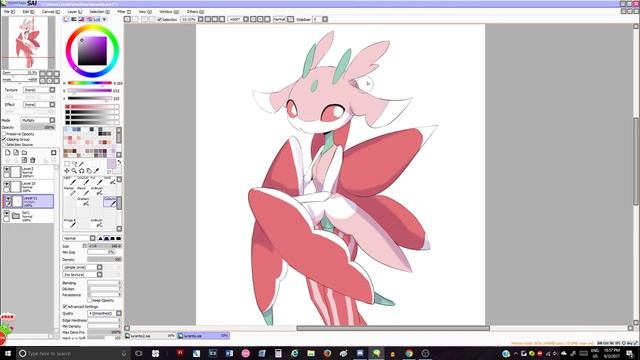Toggle Selection Source checkbox
The image size is (640, 360).
click(x=4, y=144)
